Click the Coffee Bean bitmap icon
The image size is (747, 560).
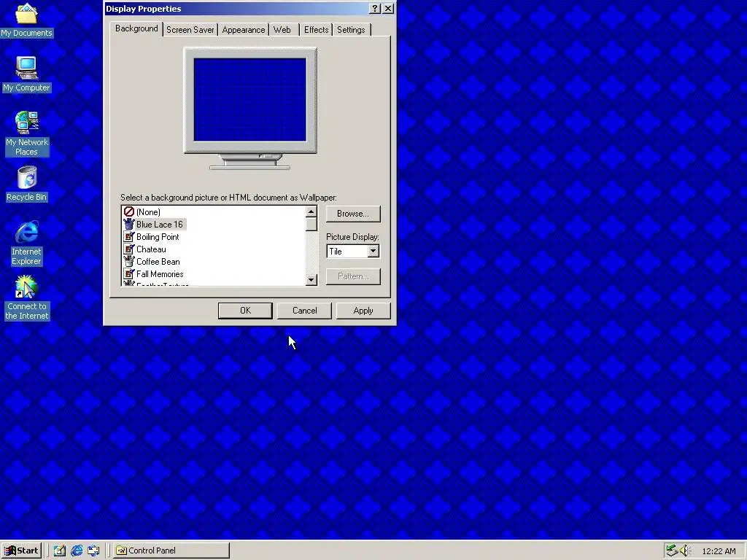point(128,262)
